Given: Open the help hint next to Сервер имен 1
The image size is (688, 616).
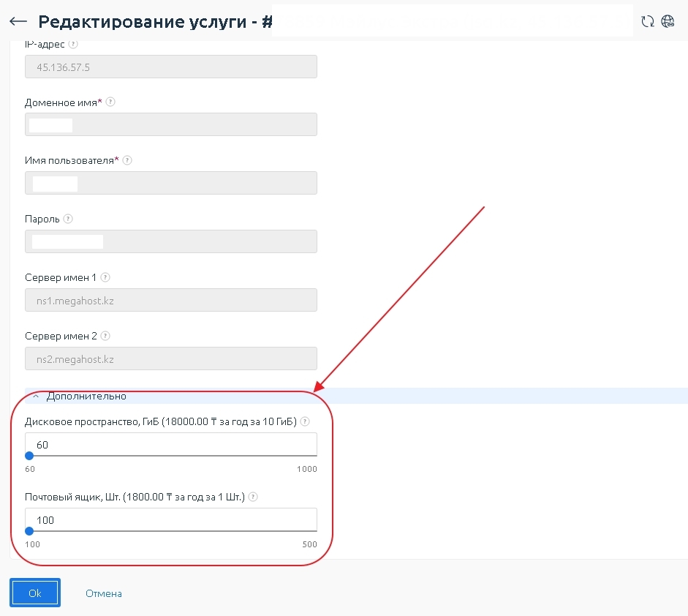Looking at the screenshot, I should 105,277.
